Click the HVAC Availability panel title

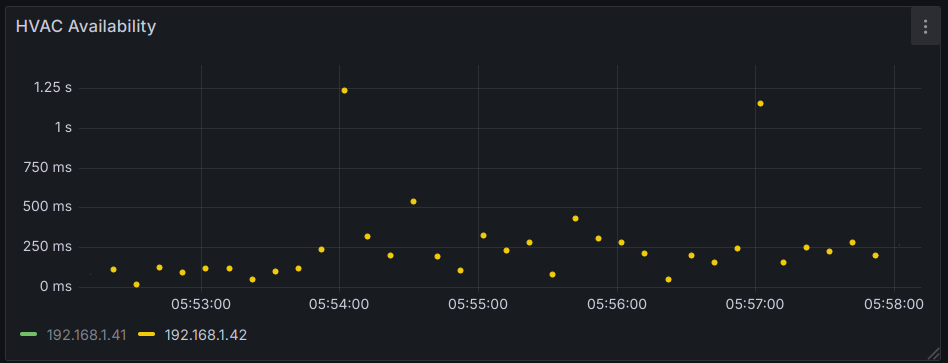[x=86, y=27]
